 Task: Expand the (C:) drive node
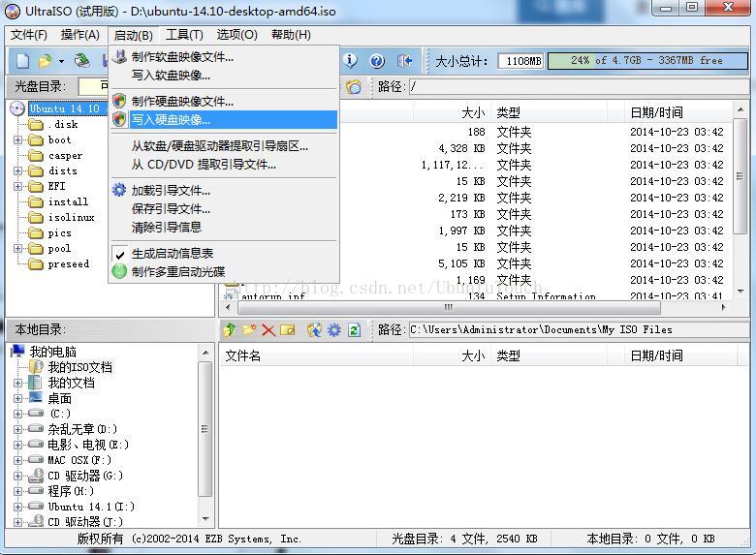coord(17,414)
